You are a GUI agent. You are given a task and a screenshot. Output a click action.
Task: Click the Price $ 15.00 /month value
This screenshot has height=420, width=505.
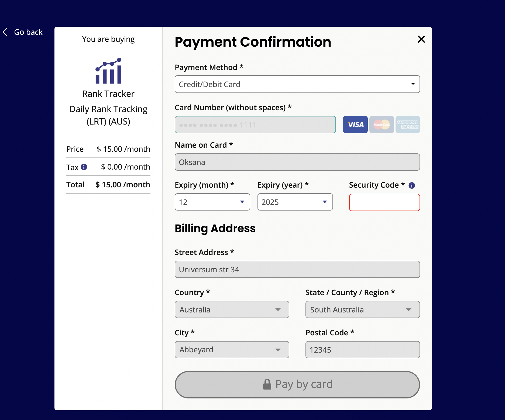(123, 149)
